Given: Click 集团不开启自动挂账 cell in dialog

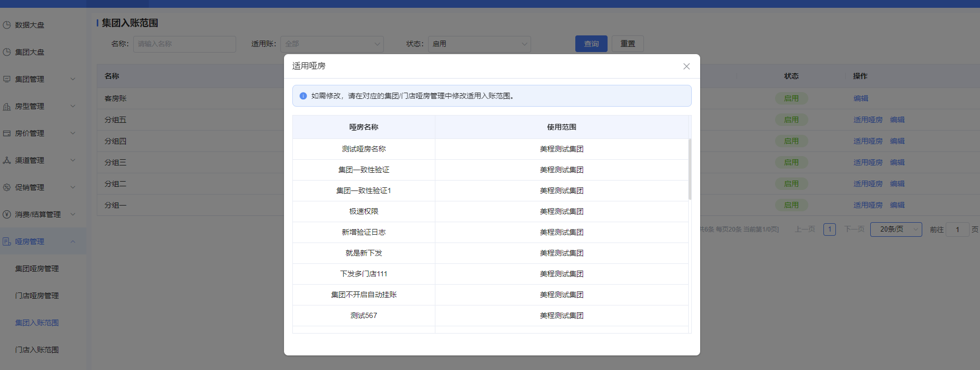Looking at the screenshot, I should (x=364, y=295).
